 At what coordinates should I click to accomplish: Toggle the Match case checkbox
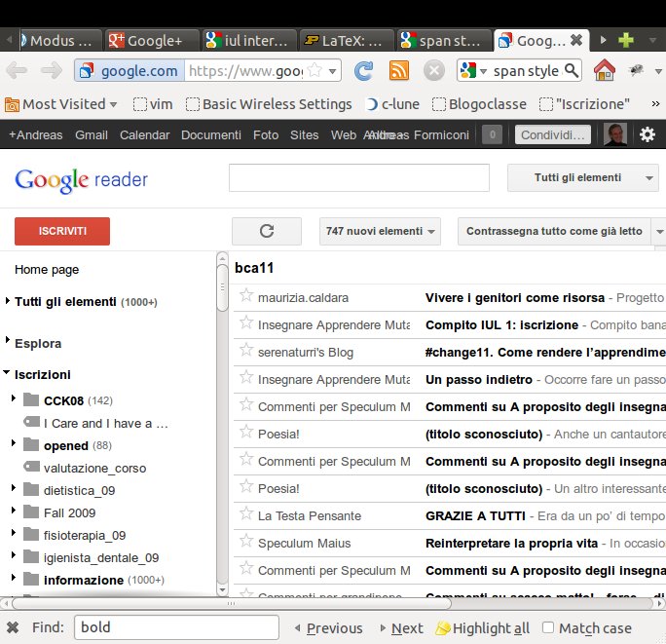click(548, 627)
